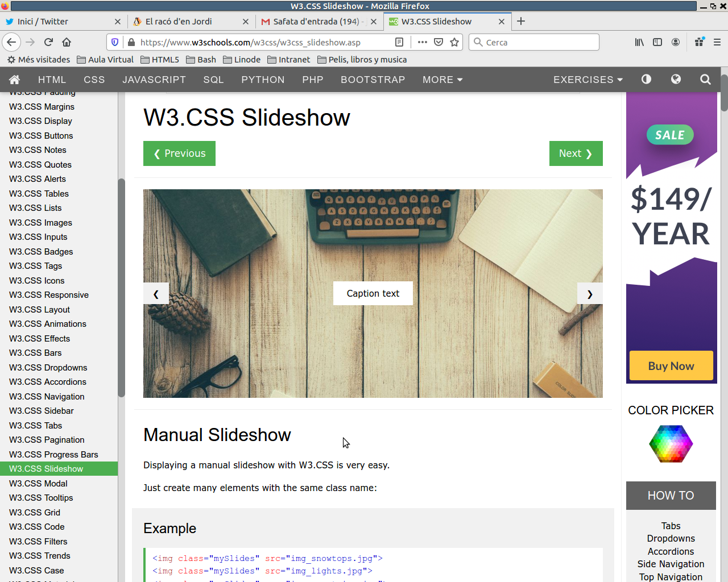Image resolution: width=728 pixels, height=582 pixels.
Task: Open Pelis, libros y musica folder
Action: [362, 60]
